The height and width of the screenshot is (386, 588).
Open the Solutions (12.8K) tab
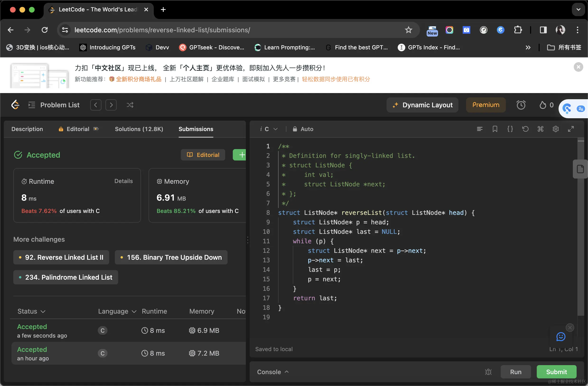pos(139,129)
